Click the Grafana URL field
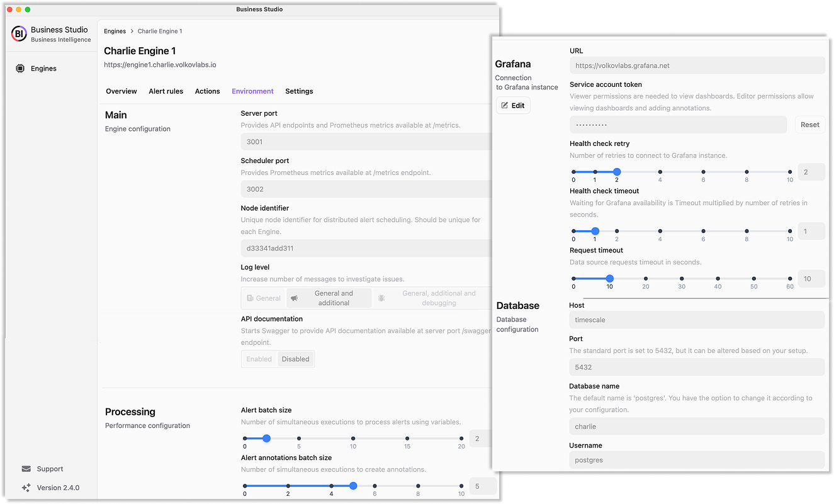 (x=697, y=65)
